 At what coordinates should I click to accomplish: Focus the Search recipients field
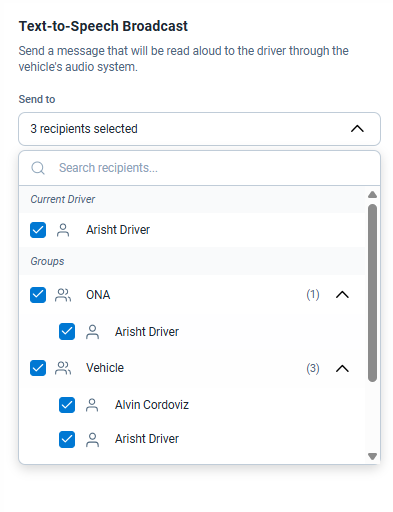pos(199,168)
